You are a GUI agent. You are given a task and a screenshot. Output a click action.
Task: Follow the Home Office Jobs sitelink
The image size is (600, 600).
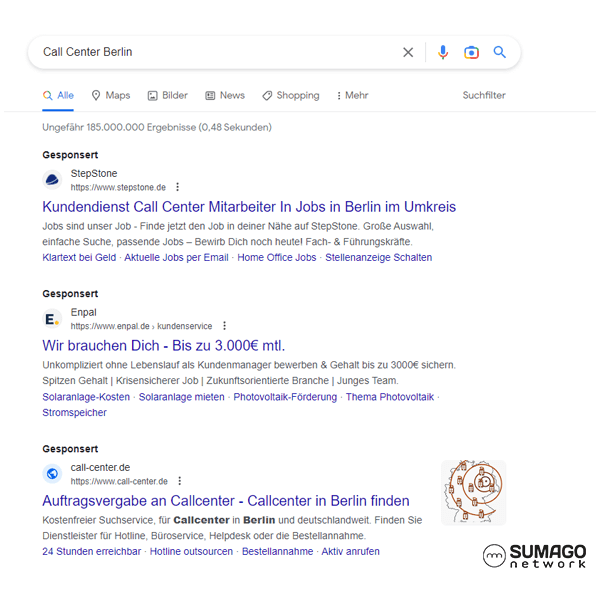pyautogui.click(x=277, y=258)
